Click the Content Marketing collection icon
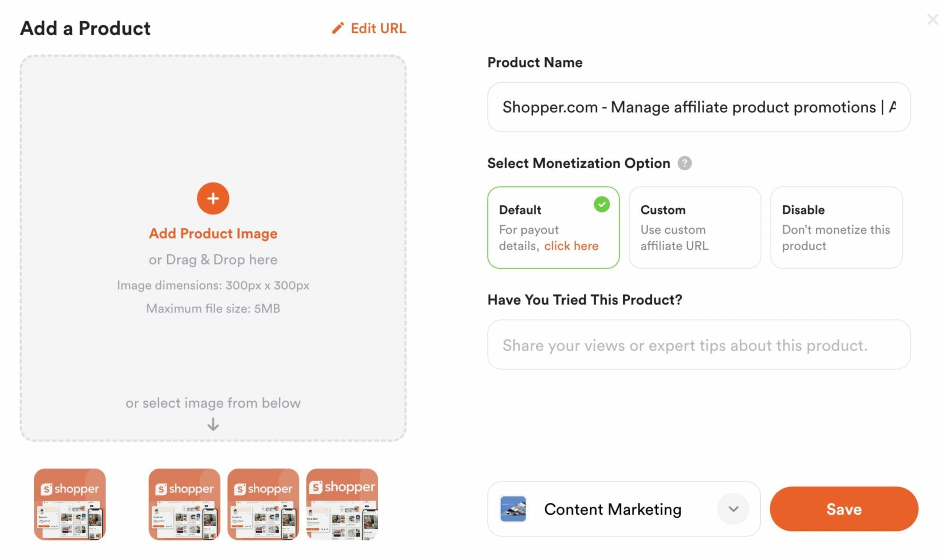Screen dimensions: 945x560 [513, 509]
